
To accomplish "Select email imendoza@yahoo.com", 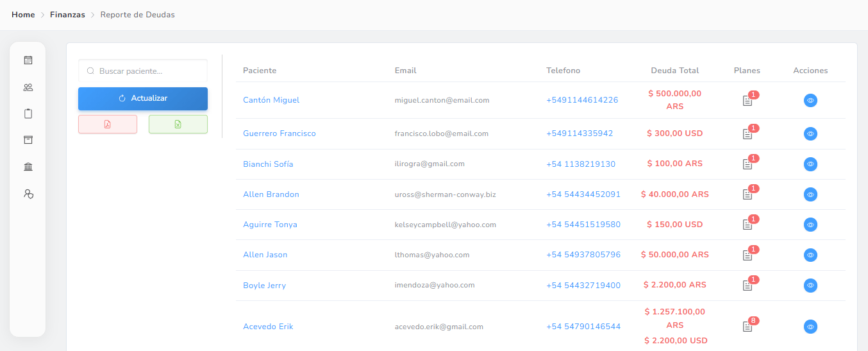I will [x=435, y=286].
